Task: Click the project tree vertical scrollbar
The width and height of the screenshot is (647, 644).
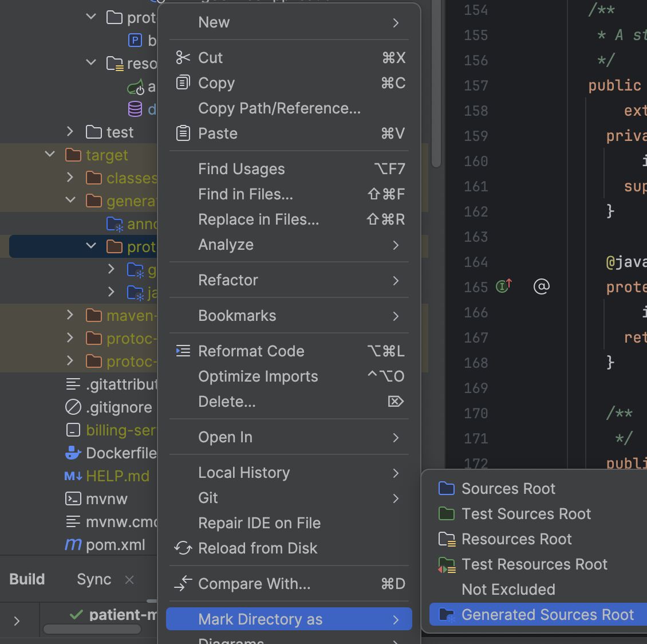Action: tap(436, 86)
